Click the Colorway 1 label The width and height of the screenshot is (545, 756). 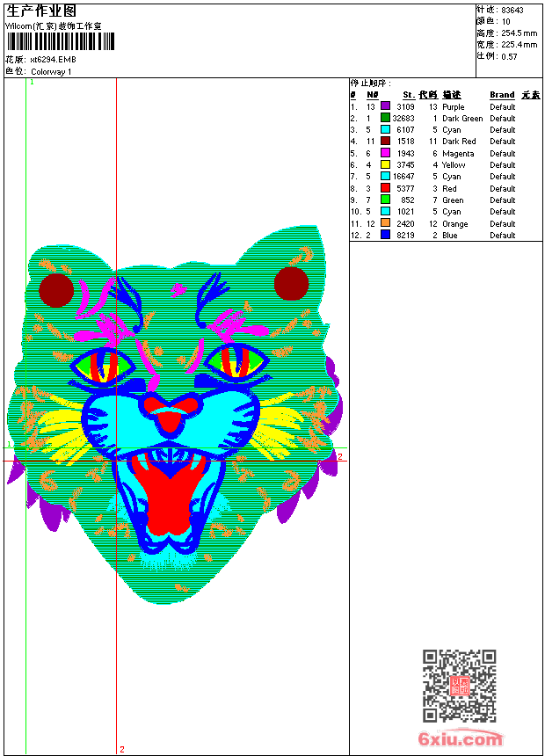click(x=51, y=72)
